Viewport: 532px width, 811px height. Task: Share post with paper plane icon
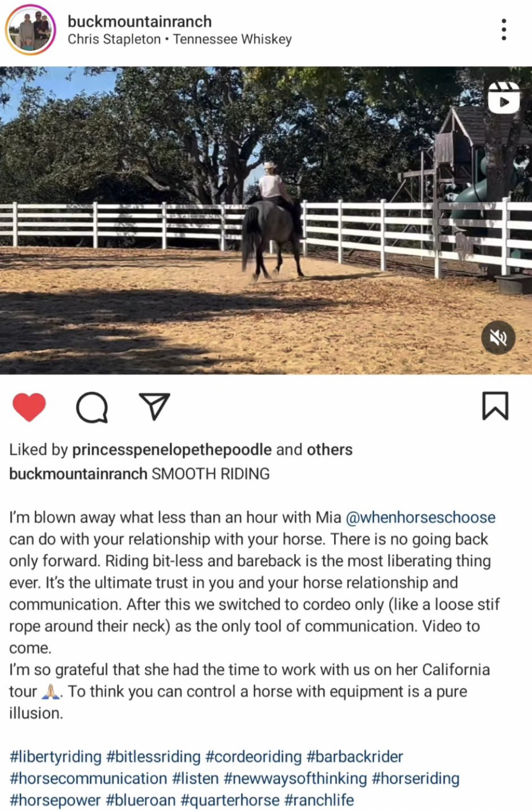[155, 406]
